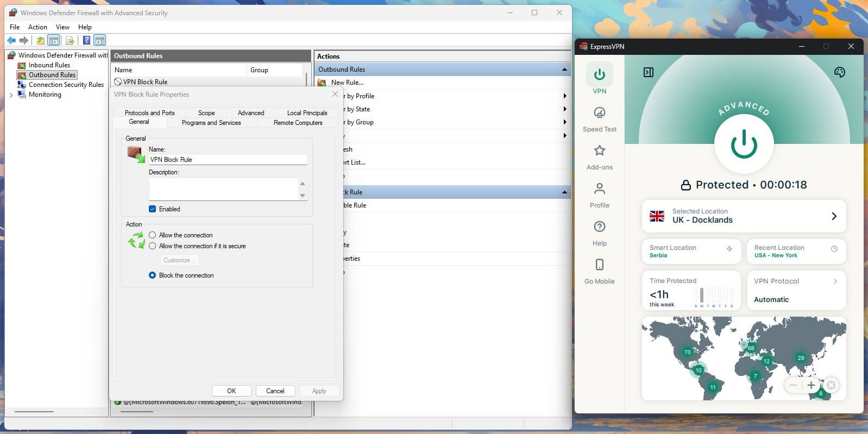Open Go Mobile in the ExpressVPN sidebar
Viewport: 868px width, 434px height.
click(x=600, y=272)
